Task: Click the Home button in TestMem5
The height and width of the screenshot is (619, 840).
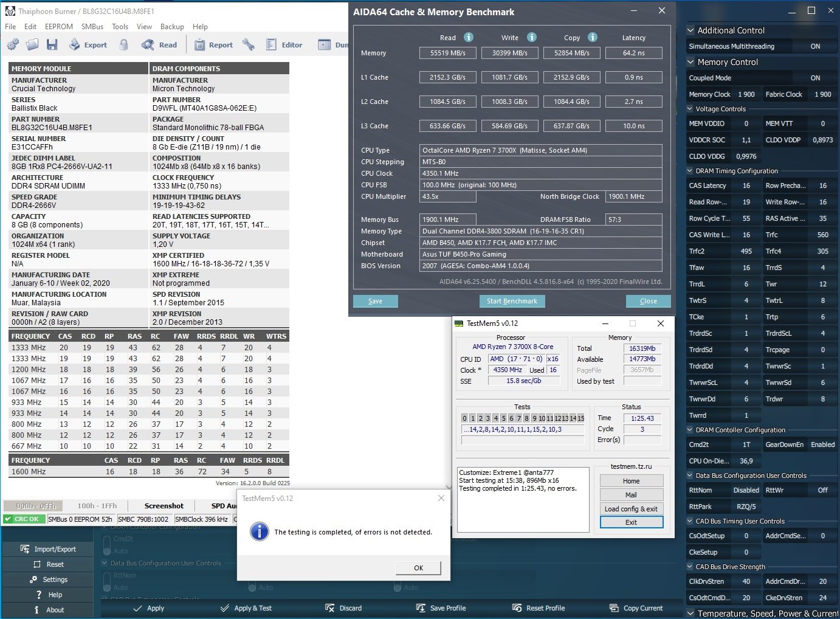Action: pyautogui.click(x=631, y=481)
